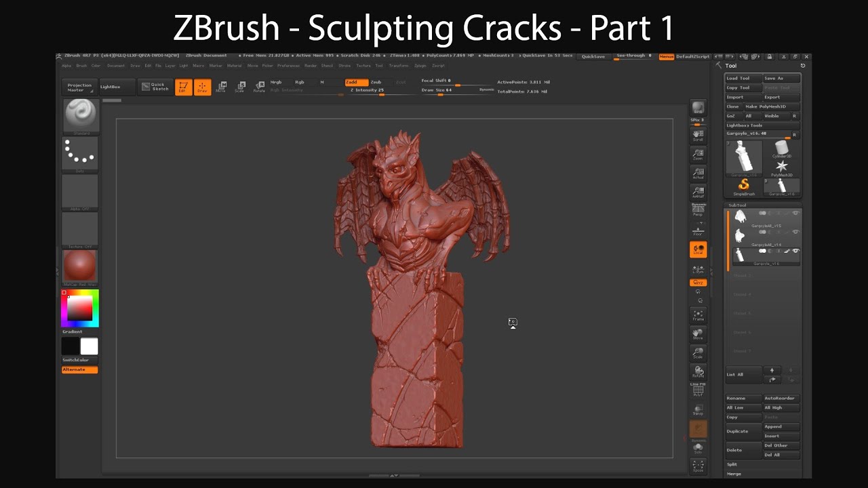
Task: Open the Texture Off picker
Action: (81, 230)
